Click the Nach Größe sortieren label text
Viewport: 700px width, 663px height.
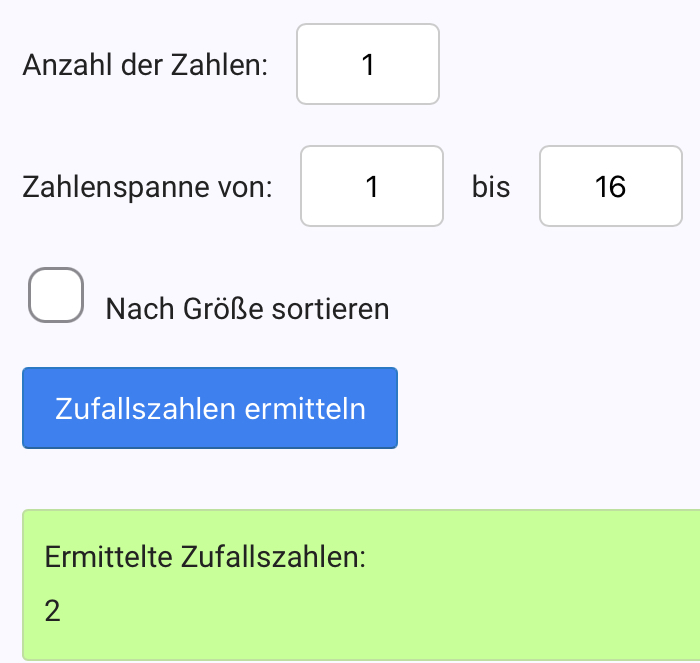(x=247, y=309)
